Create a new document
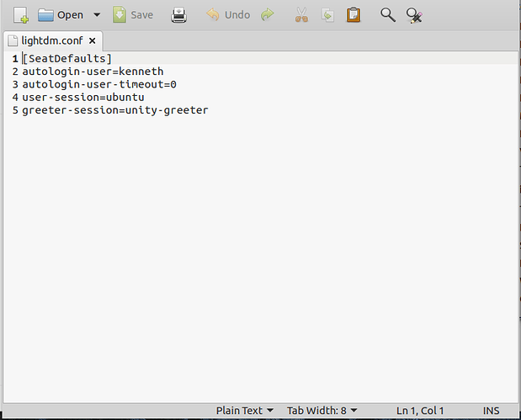 click(21, 14)
